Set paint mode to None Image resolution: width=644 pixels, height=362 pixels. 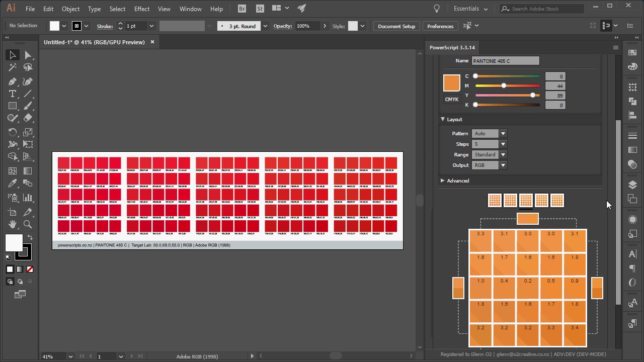[30, 269]
